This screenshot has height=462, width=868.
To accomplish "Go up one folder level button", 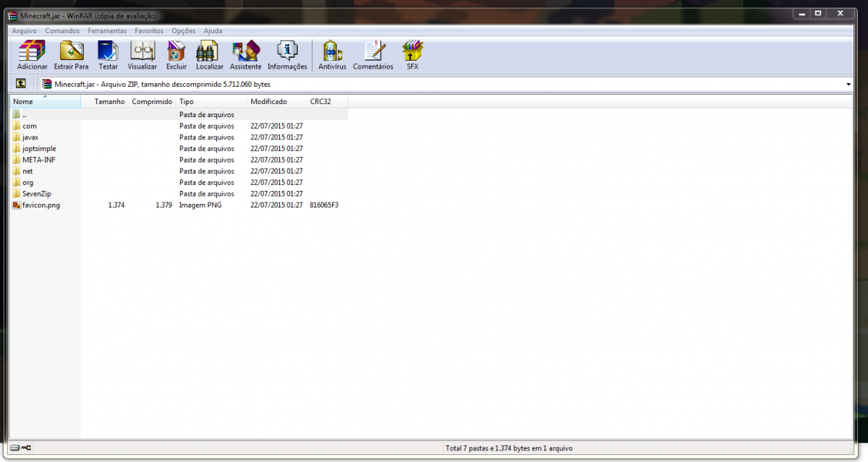I will pos(21,84).
